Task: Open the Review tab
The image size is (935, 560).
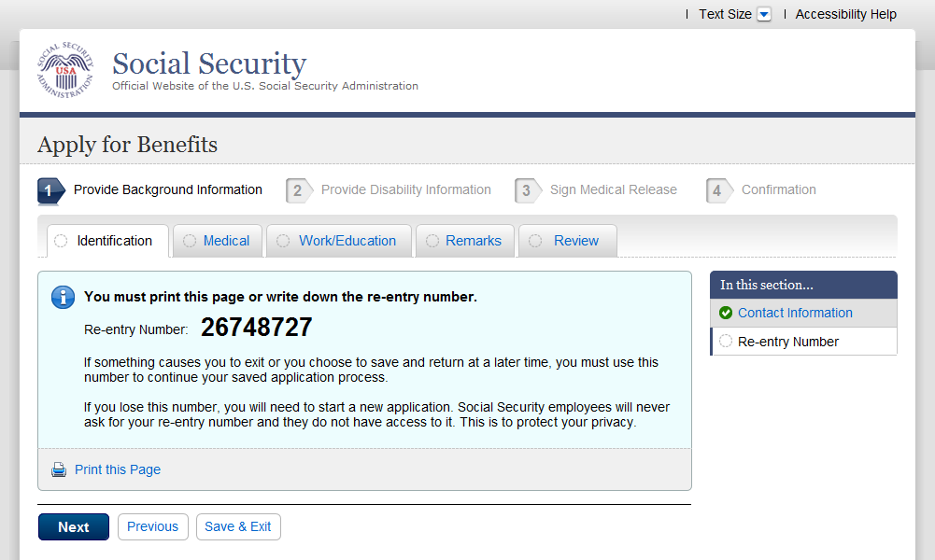Action: click(x=568, y=241)
